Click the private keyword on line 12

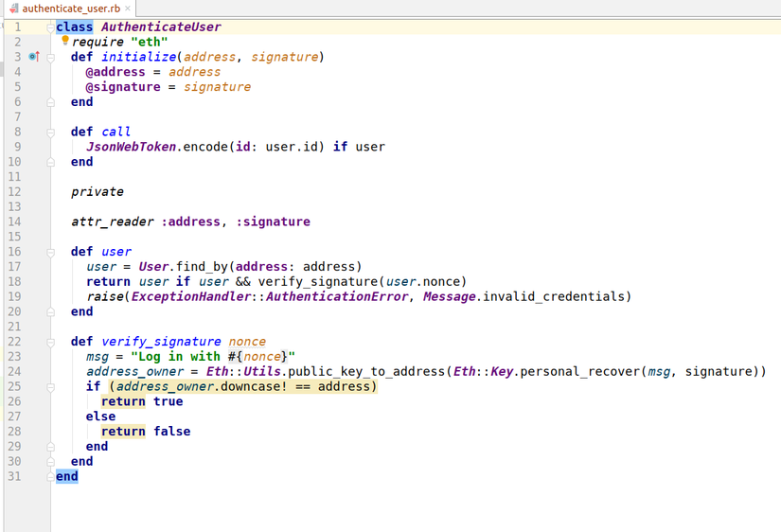tap(98, 192)
